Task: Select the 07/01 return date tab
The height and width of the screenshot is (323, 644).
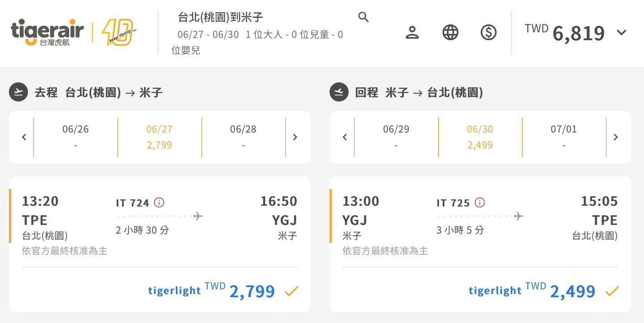Action: (x=563, y=137)
